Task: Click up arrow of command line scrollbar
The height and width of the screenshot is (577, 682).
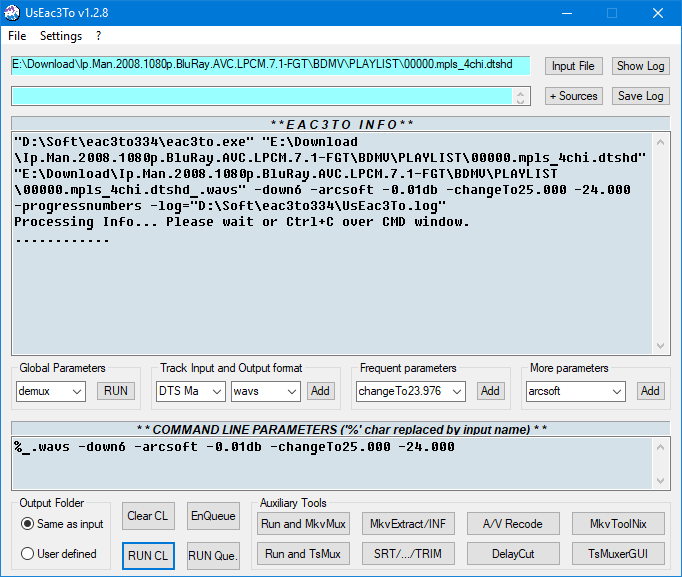Action: (x=660, y=447)
